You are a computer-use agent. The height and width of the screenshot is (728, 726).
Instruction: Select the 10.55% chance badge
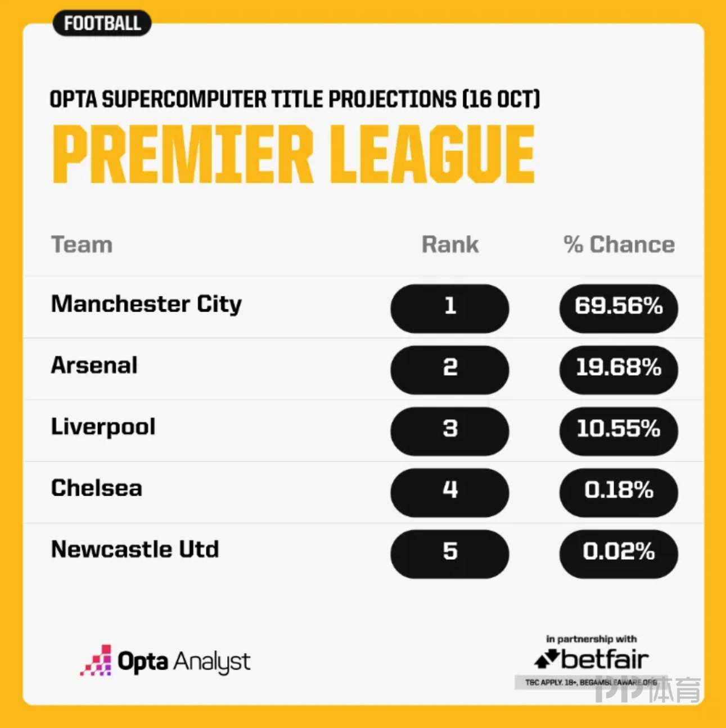619,431
